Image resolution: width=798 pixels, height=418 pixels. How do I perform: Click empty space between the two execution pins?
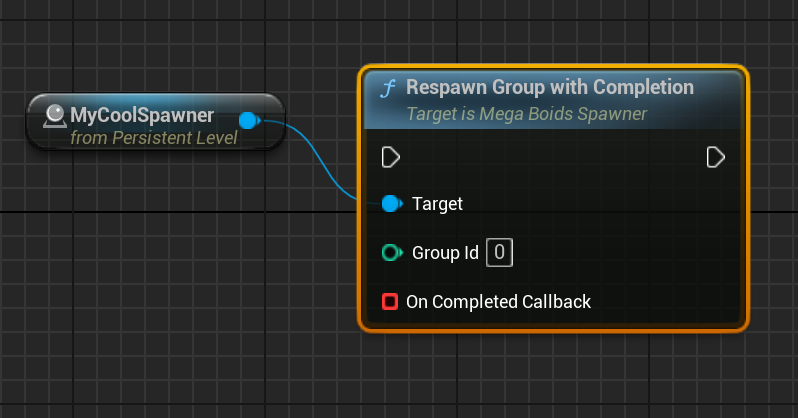coord(550,157)
